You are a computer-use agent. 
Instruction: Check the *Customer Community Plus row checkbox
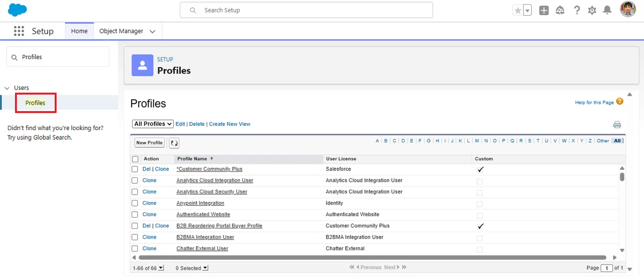click(x=135, y=169)
